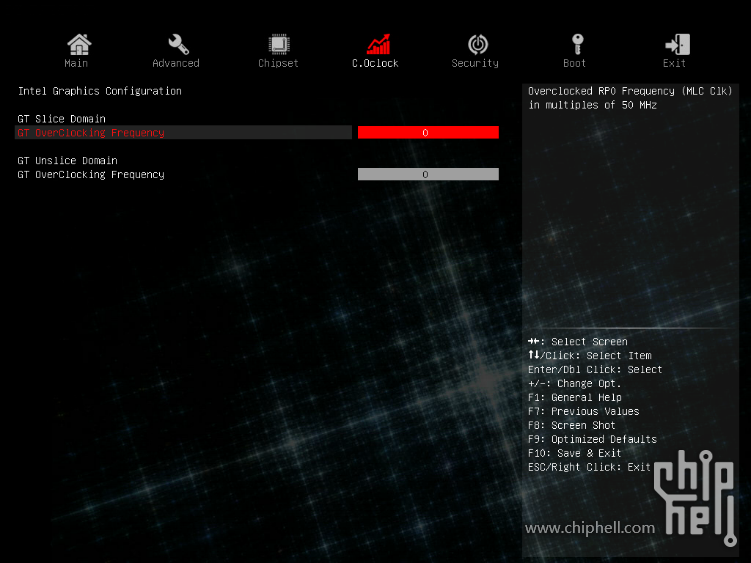Click the 'ESC/Right Click: Exit' hint
Screen dimensions: 751x563
(589, 467)
